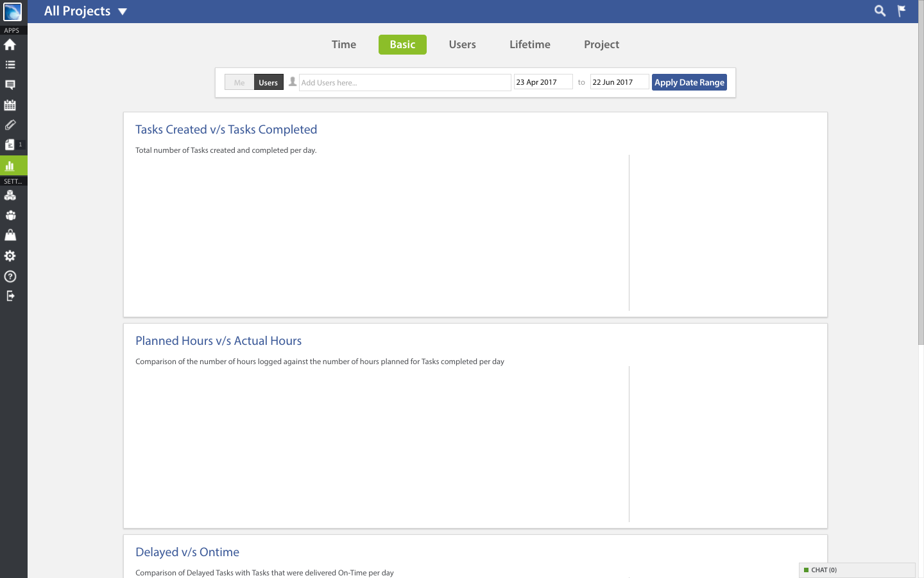Viewport: 924px width, 578px height.
Task: Open the attachments paperclip icon
Action: pos(10,125)
